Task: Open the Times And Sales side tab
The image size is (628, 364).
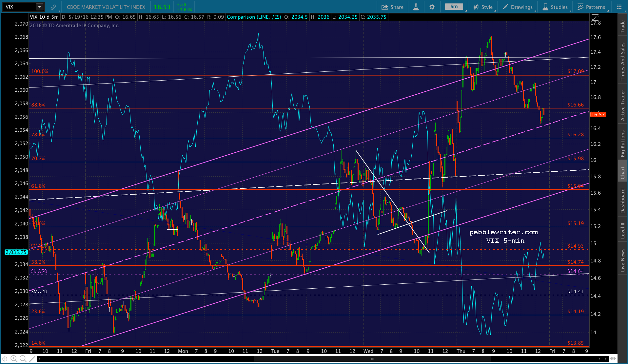Action: (x=622, y=61)
